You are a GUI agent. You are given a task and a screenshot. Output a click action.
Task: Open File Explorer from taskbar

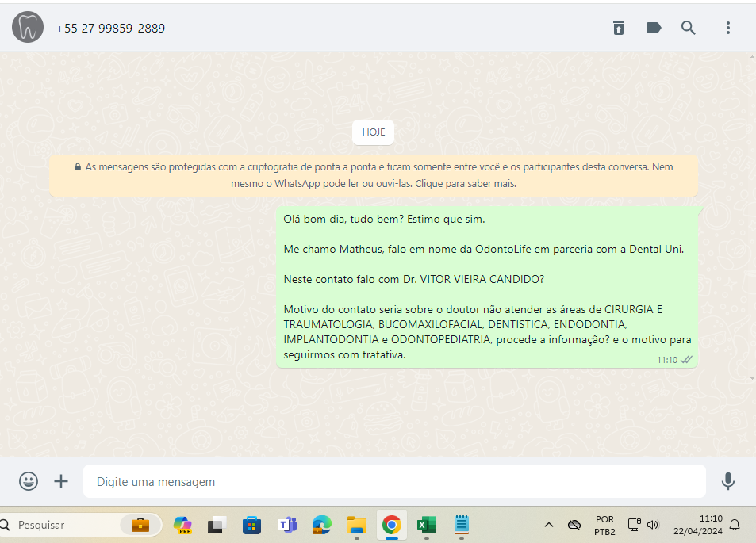pyautogui.click(x=357, y=525)
